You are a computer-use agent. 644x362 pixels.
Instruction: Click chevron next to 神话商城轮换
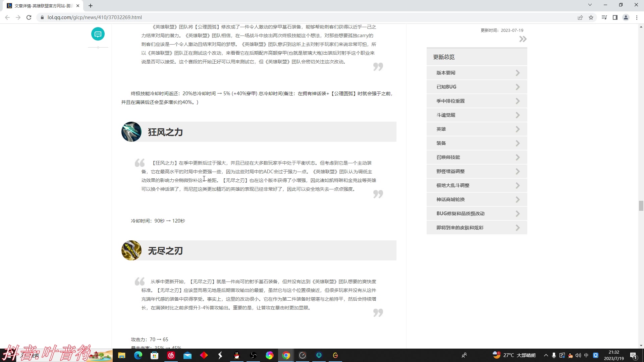pos(518,199)
